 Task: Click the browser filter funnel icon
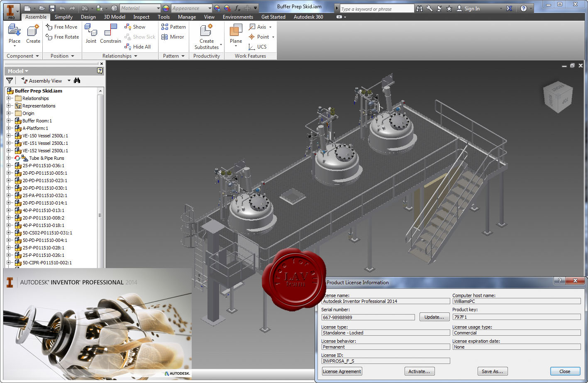[x=10, y=81]
